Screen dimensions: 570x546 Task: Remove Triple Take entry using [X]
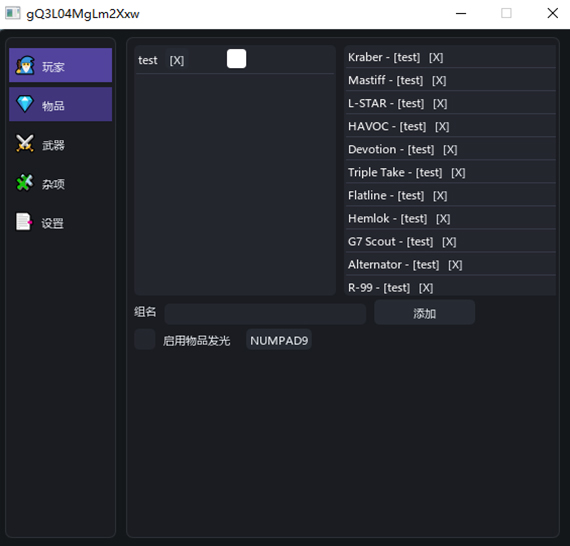point(458,173)
